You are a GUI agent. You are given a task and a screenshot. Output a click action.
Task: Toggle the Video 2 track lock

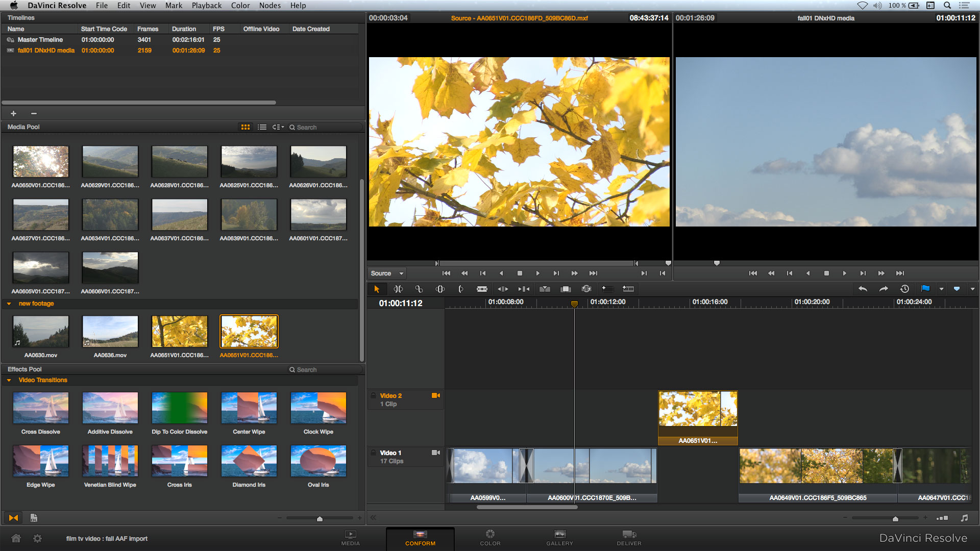pyautogui.click(x=374, y=395)
